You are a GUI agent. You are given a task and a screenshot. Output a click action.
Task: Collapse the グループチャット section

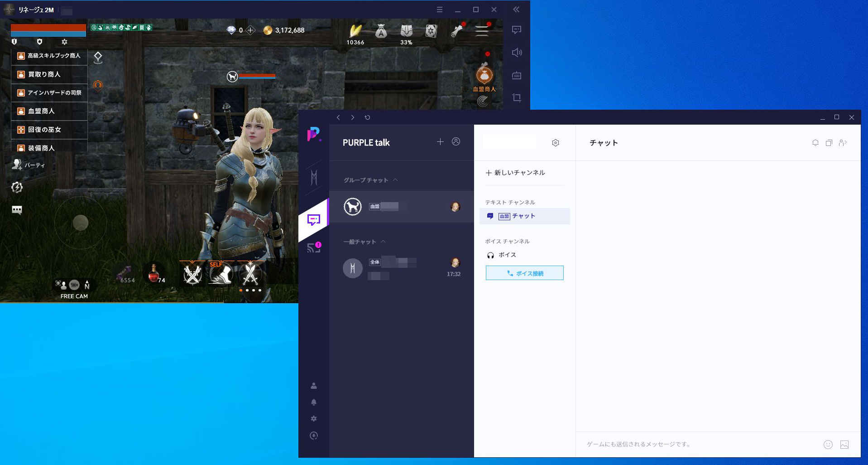pos(395,180)
